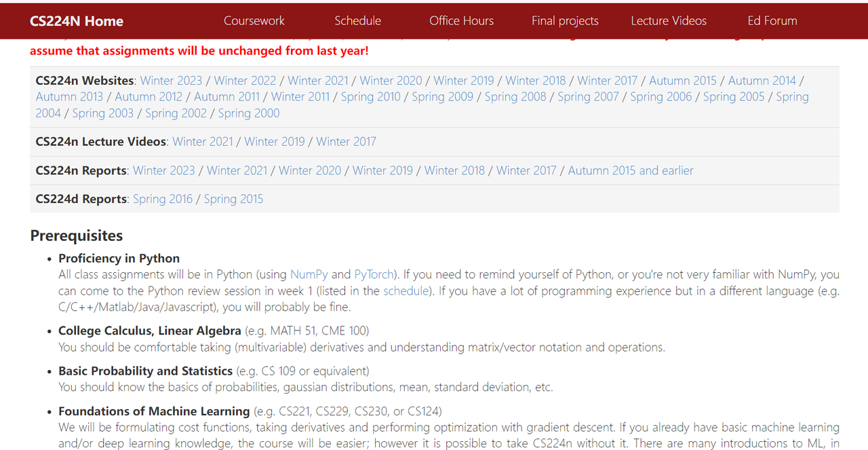
Task: Open the CS224N Home link
Action: (76, 21)
